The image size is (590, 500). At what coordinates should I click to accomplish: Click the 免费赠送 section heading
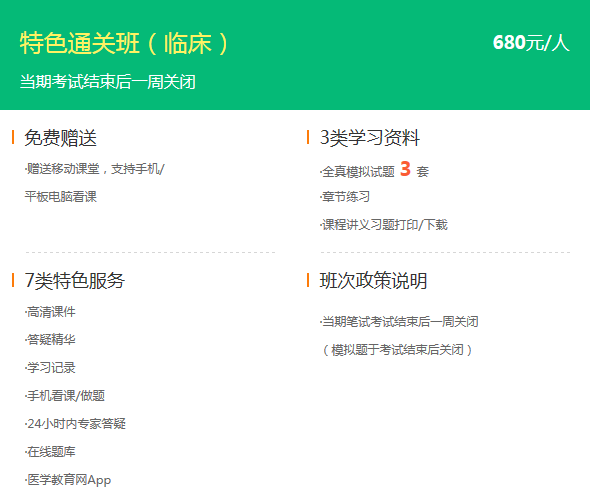(x=61, y=137)
